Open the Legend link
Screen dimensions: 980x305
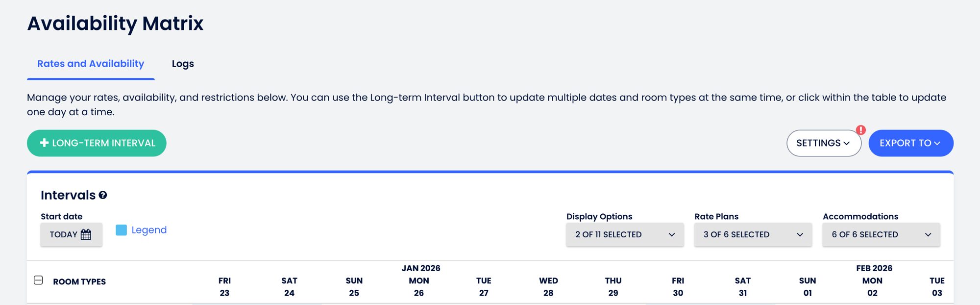149,230
